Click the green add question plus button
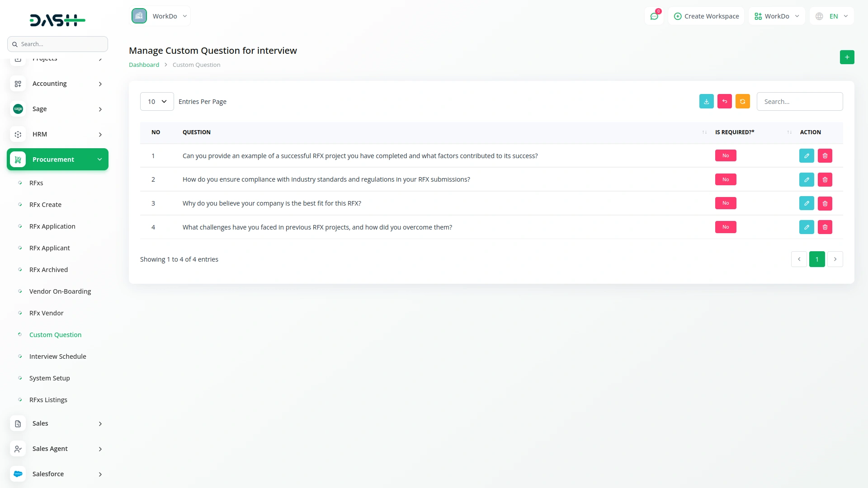868x488 pixels. click(x=847, y=57)
